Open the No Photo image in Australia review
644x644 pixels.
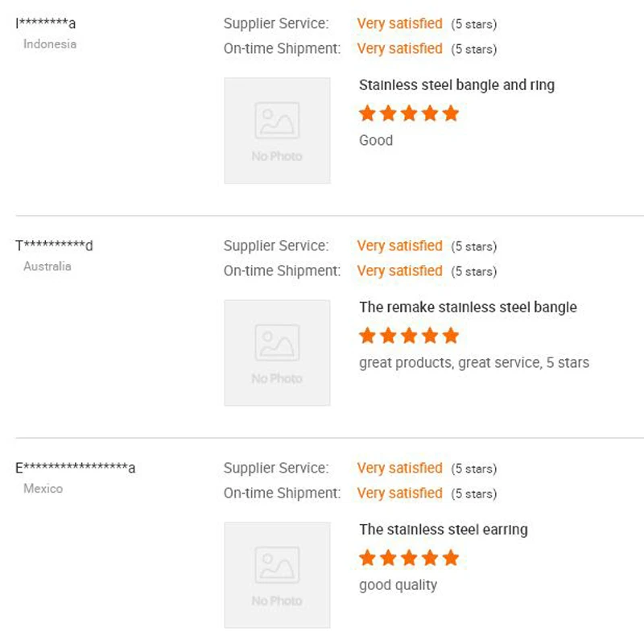(277, 353)
